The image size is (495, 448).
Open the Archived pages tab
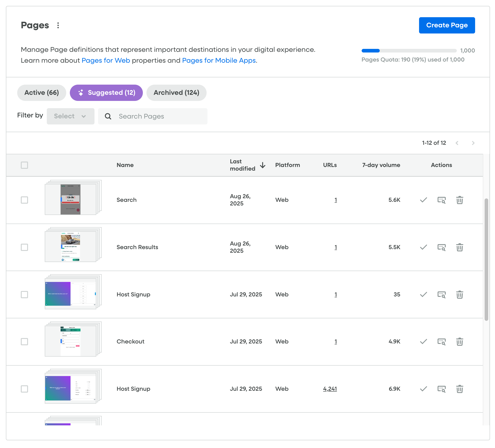pyautogui.click(x=176, y=93)
